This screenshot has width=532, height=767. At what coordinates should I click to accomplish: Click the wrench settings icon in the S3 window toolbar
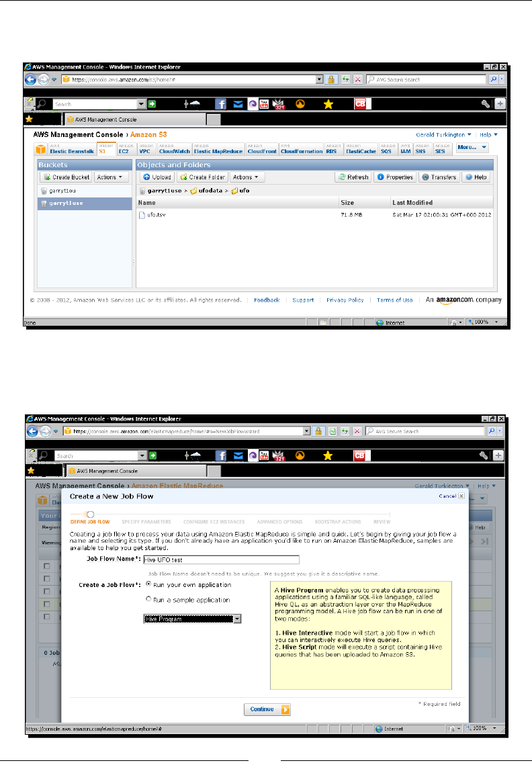485,103
